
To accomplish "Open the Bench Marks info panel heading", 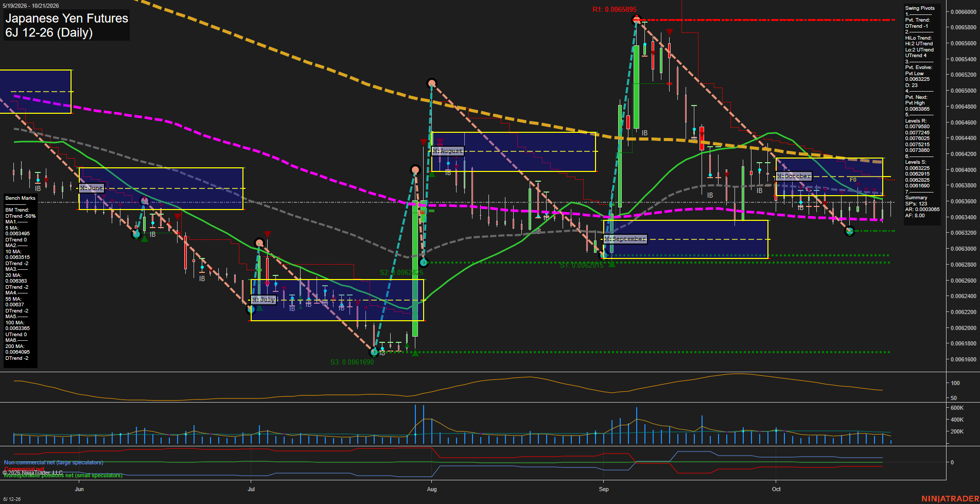I will click(21, 198).
